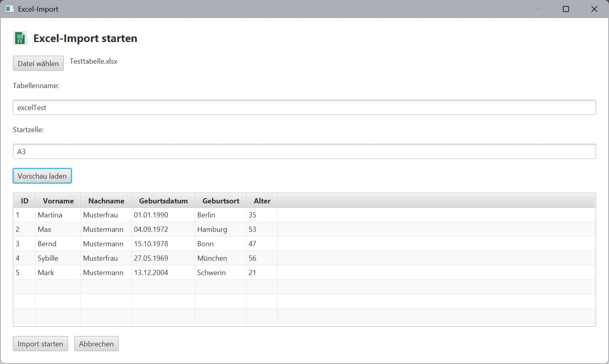Sort table by the ID column header
The image size is (609, 364).
(24, 201)
